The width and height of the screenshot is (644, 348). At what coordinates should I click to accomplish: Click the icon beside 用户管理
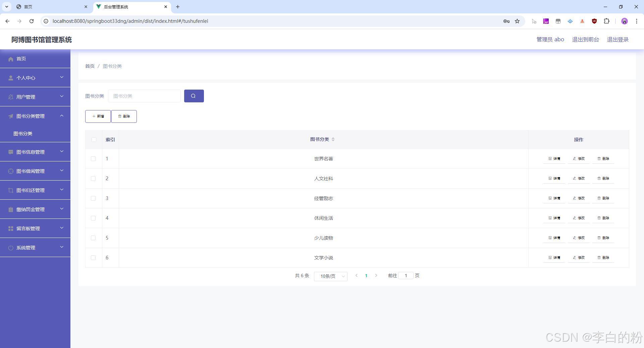(x=11, y=97)
